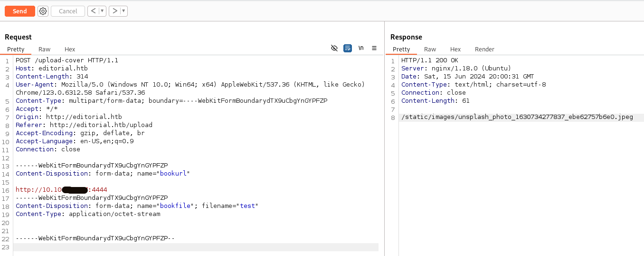This screenshot has height=256, width=644.
Task: Click the Date: Sat, 15 Jun 2024 line
Action: pos(468,77)
